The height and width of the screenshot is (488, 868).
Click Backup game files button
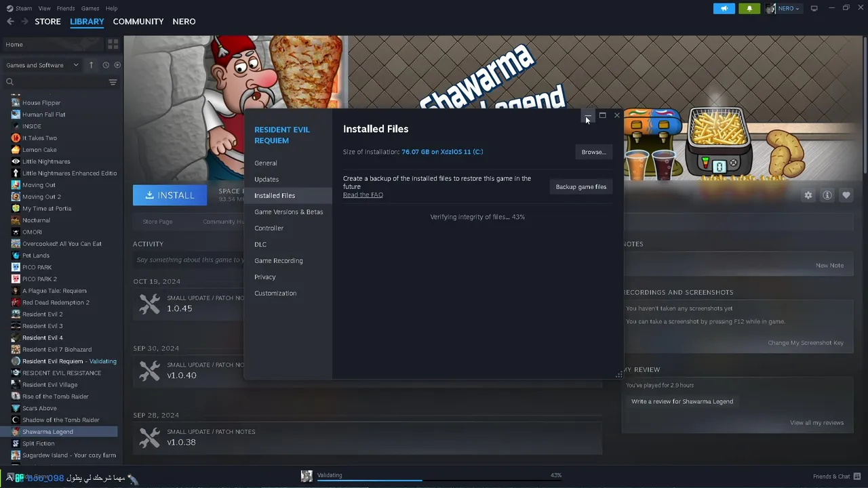[581, 186]
